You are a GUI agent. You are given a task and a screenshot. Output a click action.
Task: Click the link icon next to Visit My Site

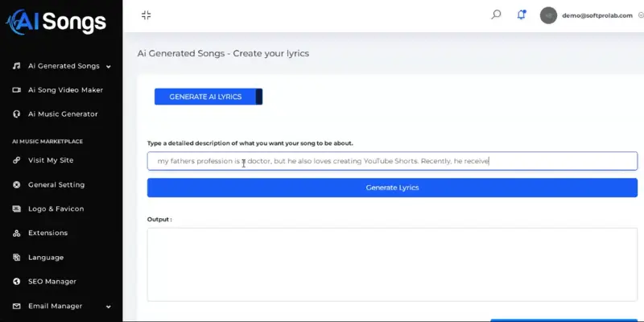pyautogui.click(x=16, y=160)
